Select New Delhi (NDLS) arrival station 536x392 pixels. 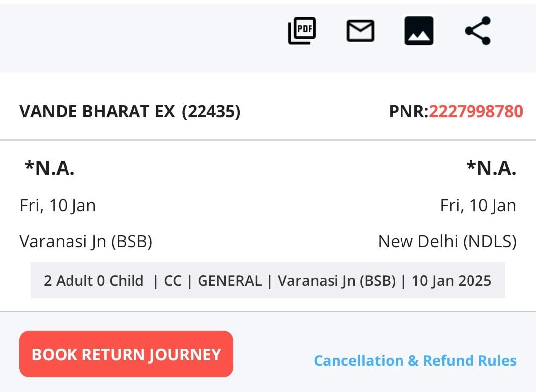447,242
